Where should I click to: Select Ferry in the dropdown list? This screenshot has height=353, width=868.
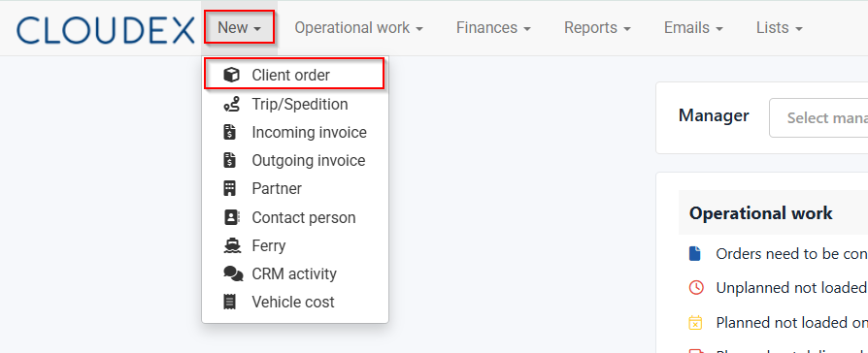pyautogui.click(x=295, y=245)
